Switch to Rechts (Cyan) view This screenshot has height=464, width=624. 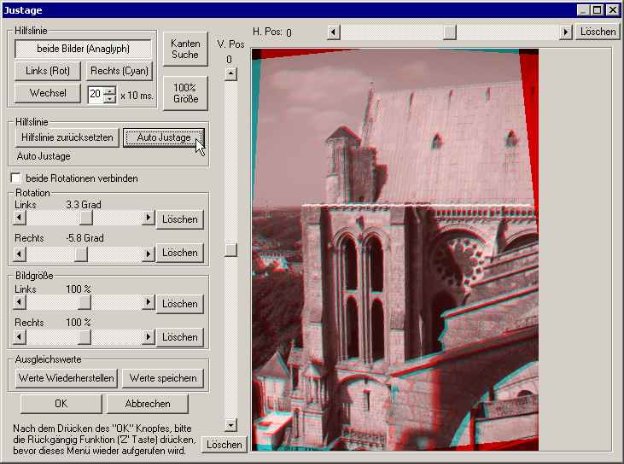click(119, 71)
